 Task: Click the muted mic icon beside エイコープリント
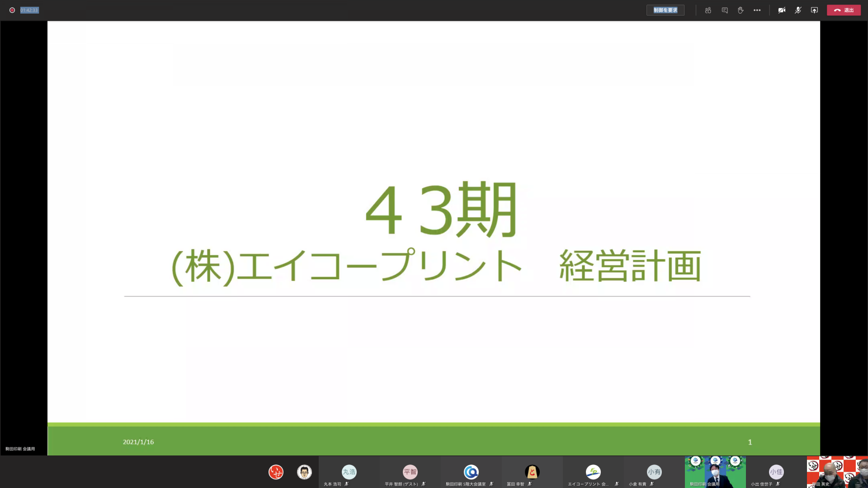[616, 484]
